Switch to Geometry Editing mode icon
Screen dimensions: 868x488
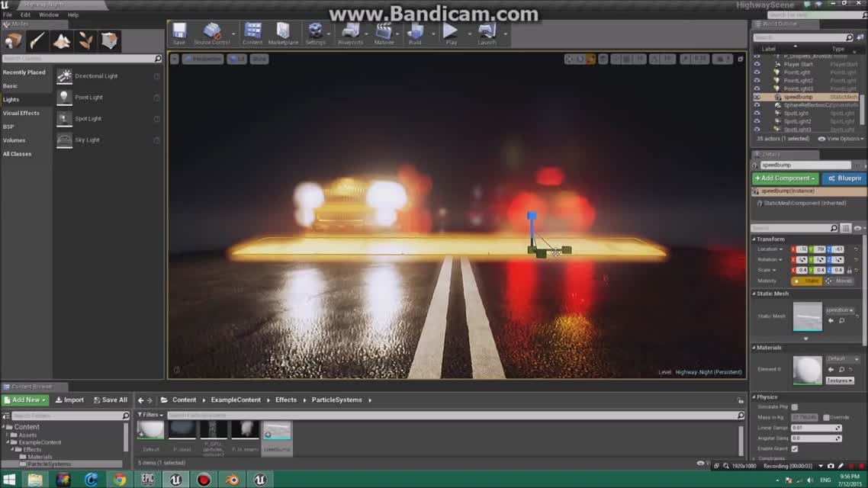(109, 41)
